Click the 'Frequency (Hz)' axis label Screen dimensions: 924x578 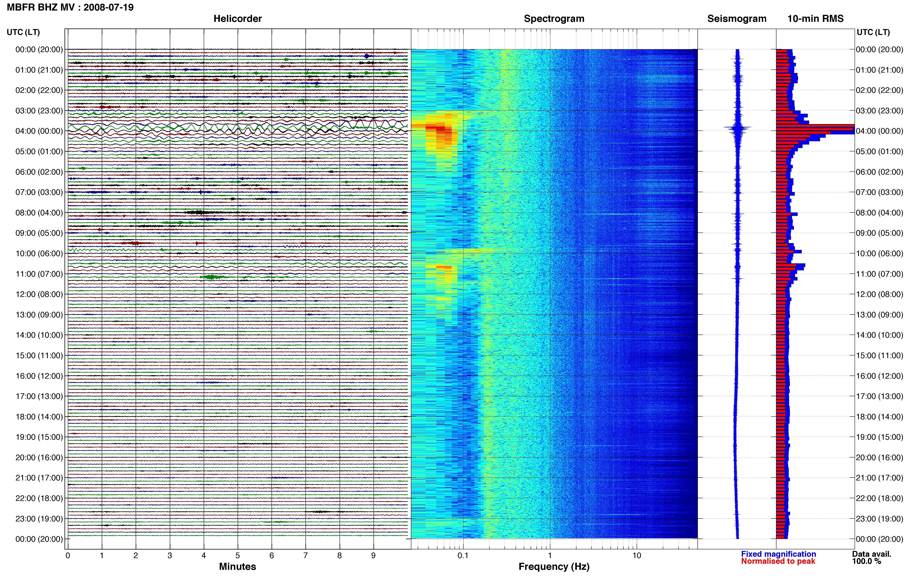[x=554, y=566]
